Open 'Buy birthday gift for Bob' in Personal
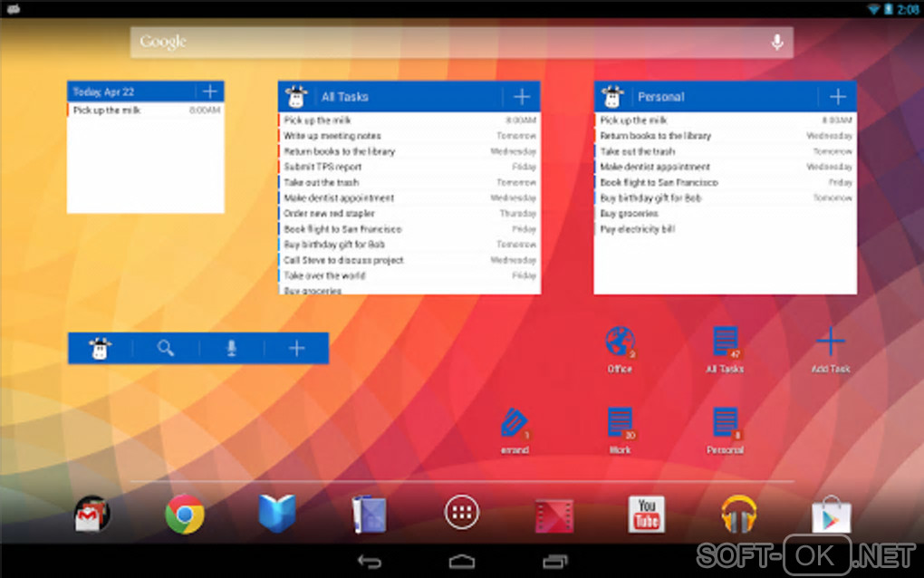 [726, 198]
